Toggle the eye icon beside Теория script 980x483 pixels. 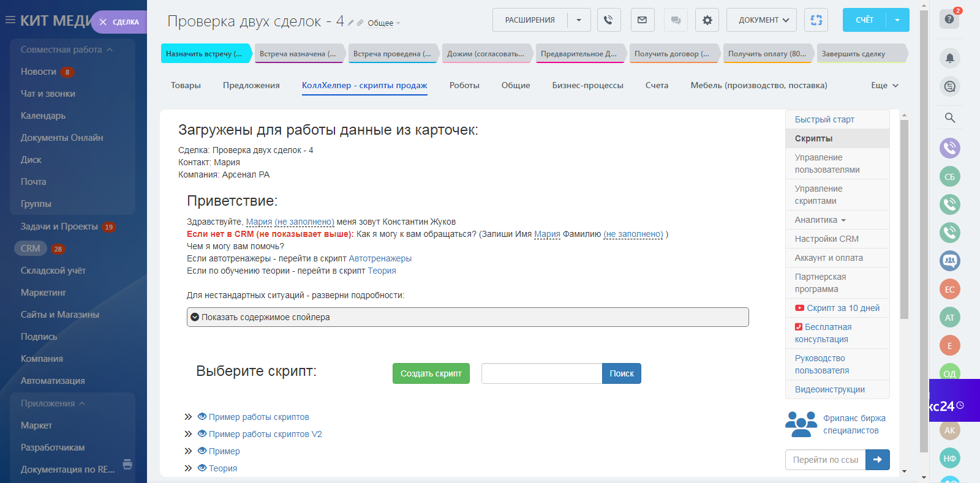pyautogui.click(x=202, y=468)
